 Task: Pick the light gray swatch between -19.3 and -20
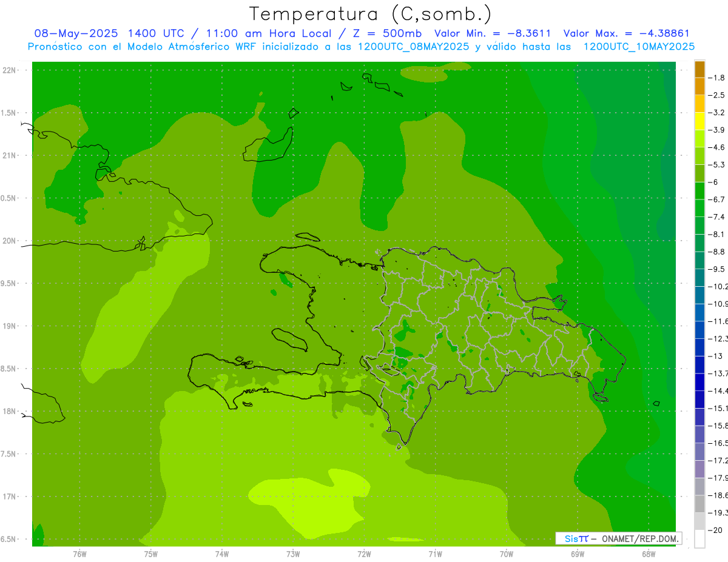(699, 521)
